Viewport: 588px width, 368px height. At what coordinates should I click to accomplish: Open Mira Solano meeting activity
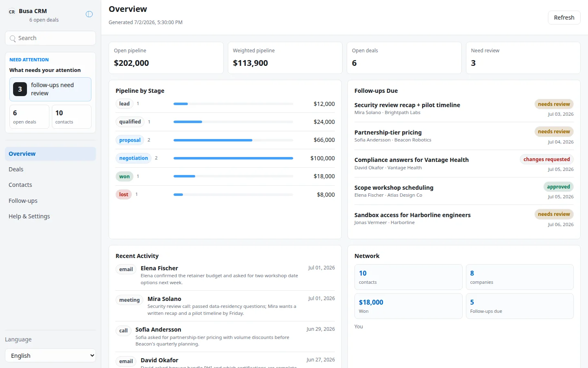click(225, 306)
